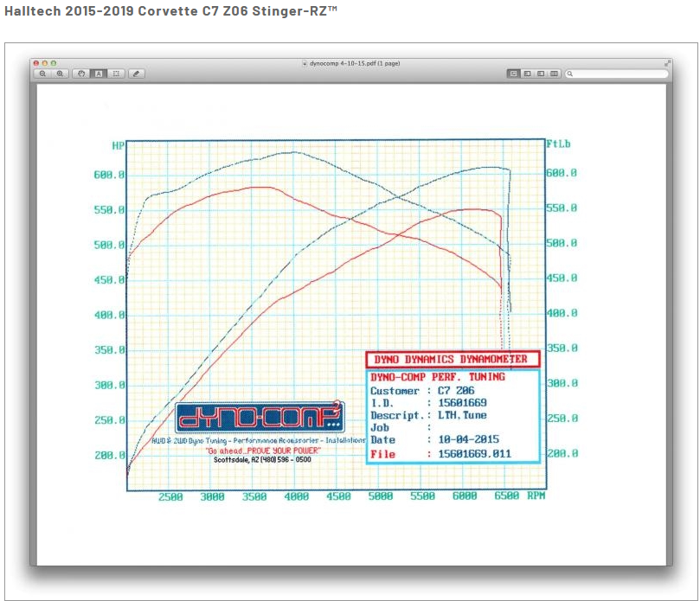This screenshot has height=601, width=700.
Task: Click the 2500 RPM axis tick label
Action: point(170,497)
